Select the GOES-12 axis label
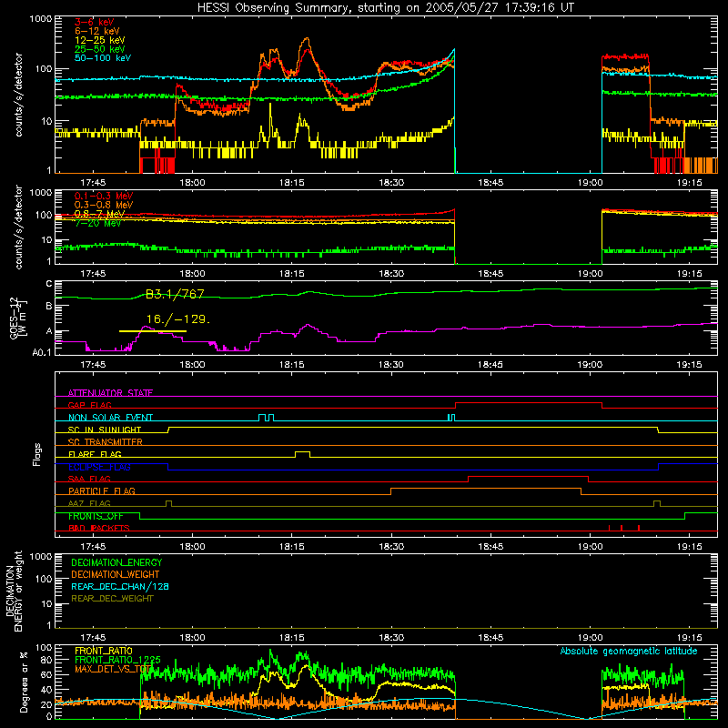Image resolution: width=728 pixels, height=728 pixels. (18, 318)
